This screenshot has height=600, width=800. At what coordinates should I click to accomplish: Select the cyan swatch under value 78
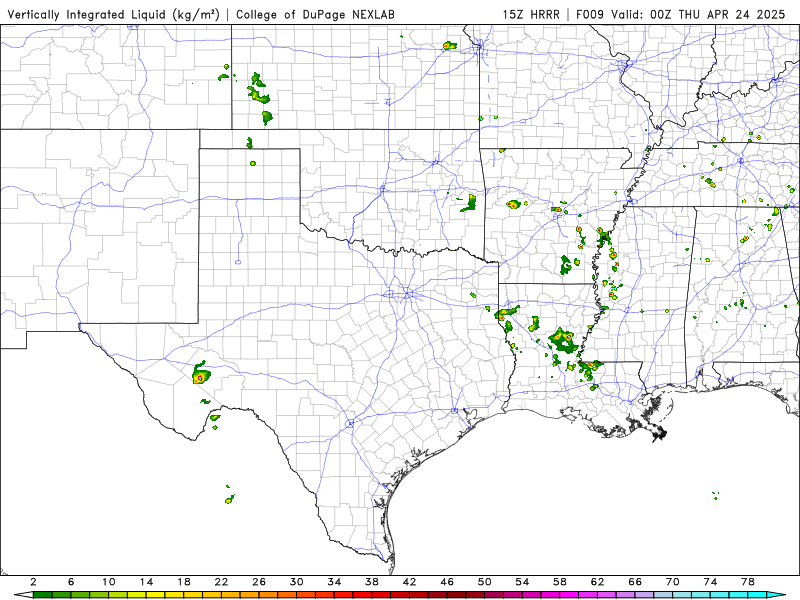(x=757, y=595)
